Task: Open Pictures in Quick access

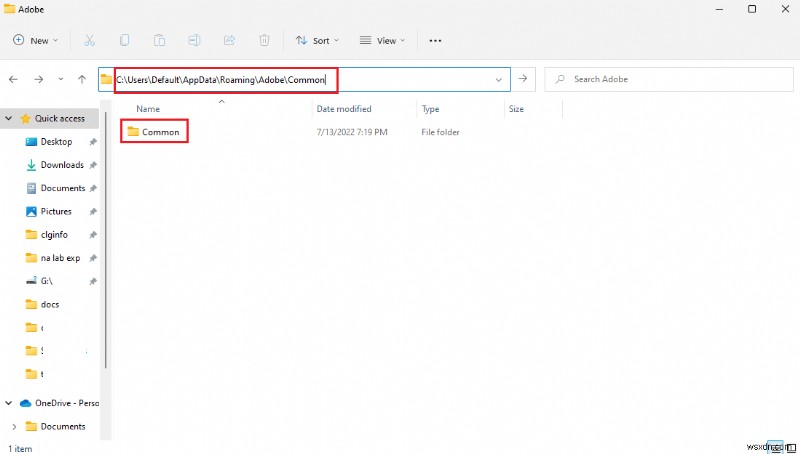Action: [56, 211]
